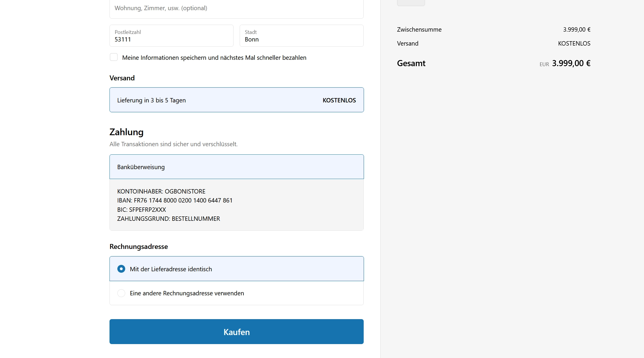This screenshot has width=644, height=358.
Task: Click the Stadt field containing Bonn
Action: click(x=301, y=36)
